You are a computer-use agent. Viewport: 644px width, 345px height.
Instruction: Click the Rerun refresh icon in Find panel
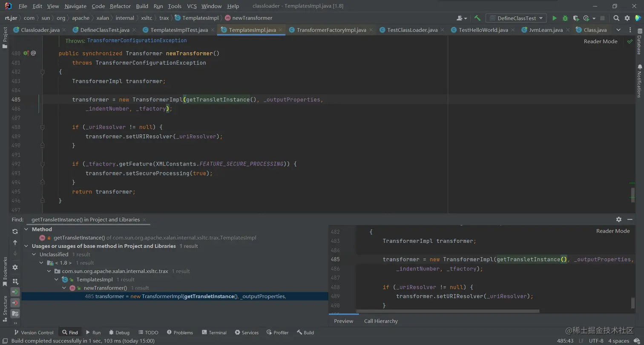(15, 231)
